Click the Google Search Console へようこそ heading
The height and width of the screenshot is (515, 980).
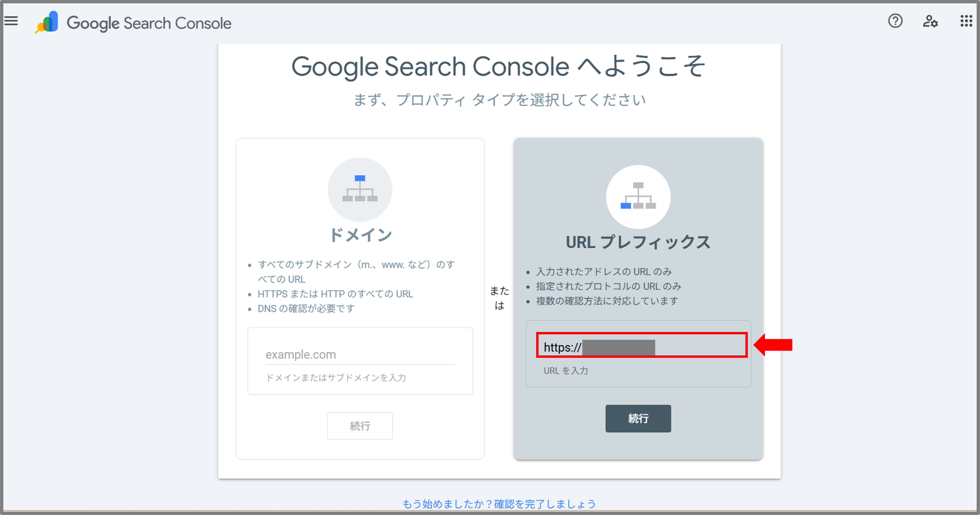(x=498, y=67)
